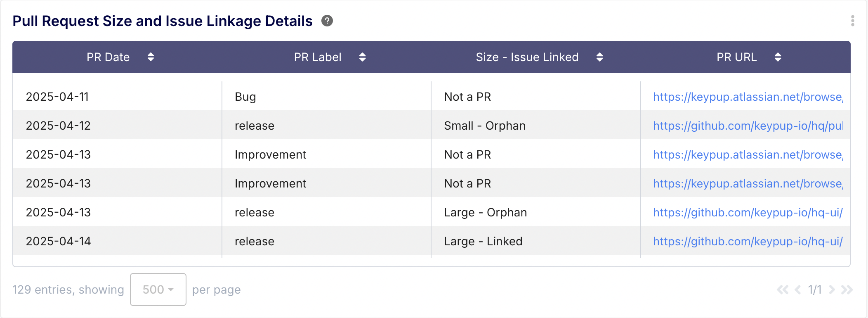This screenshot has height=318, width=868.
Task: Open the 500 per page dropdown
Action: 158,290
